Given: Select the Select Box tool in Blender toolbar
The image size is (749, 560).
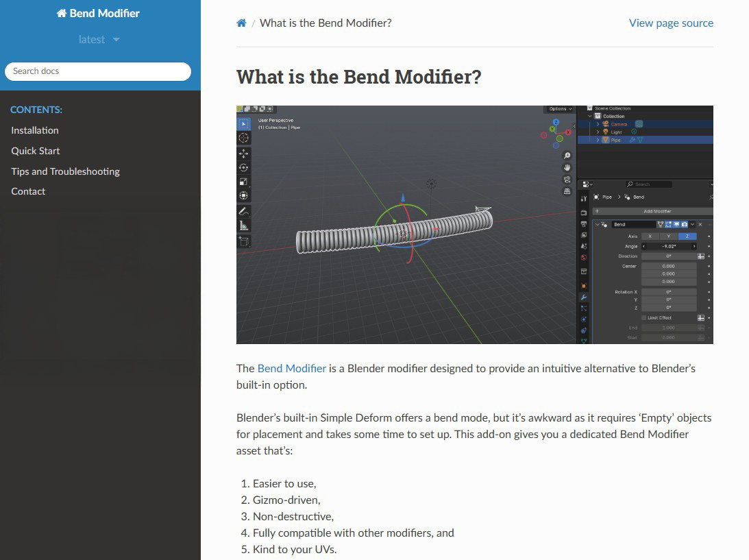Looking at the screenshot, I should (244, 124).
